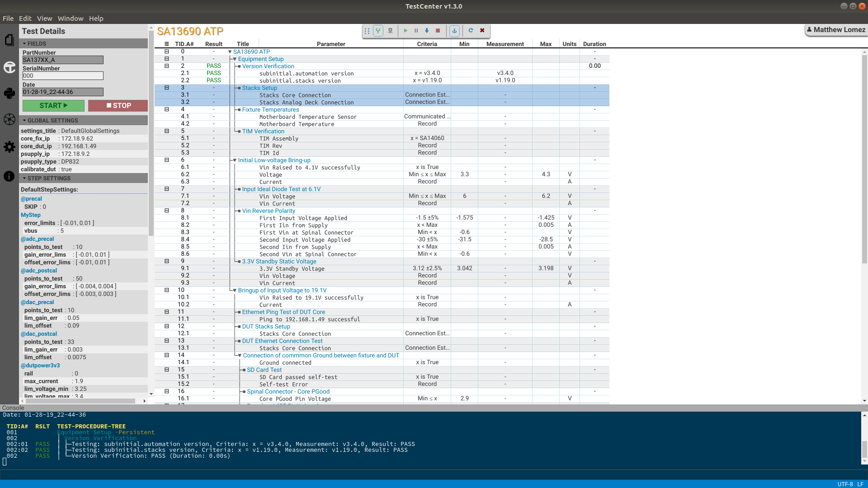Click the red STOP button
Image resolution: width=868 pixels, height=488 pixels.
pyautogui.click(x=118, y=105)
